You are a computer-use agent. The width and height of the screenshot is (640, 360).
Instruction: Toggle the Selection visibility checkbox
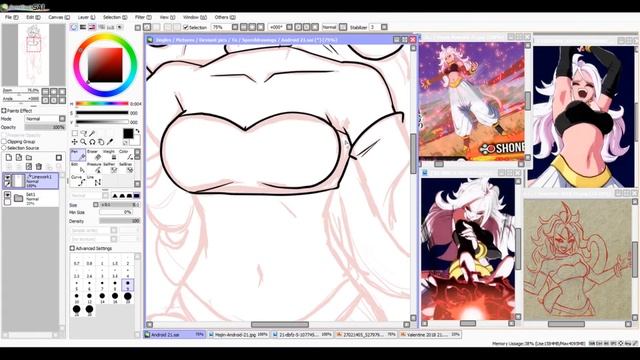coord(186,27)
